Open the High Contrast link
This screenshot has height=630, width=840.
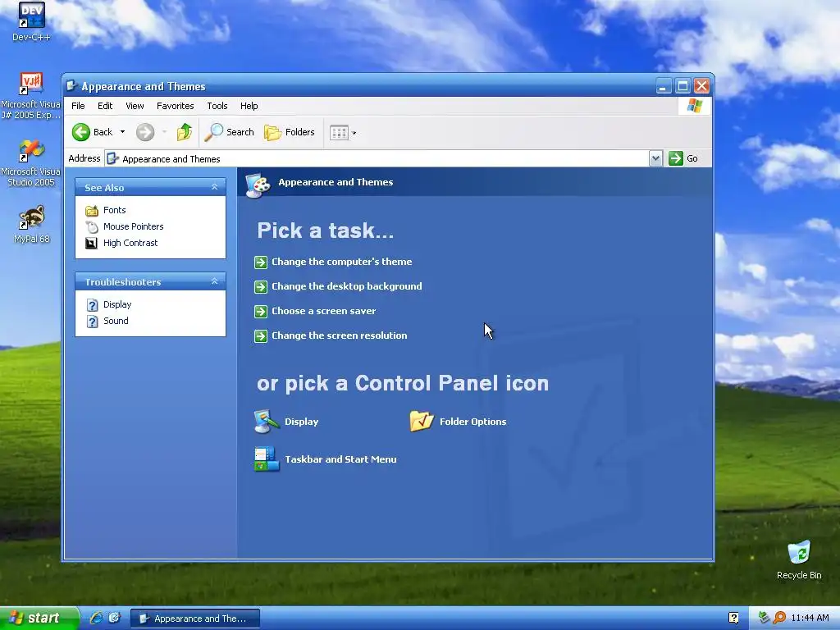tap(130, 243)
